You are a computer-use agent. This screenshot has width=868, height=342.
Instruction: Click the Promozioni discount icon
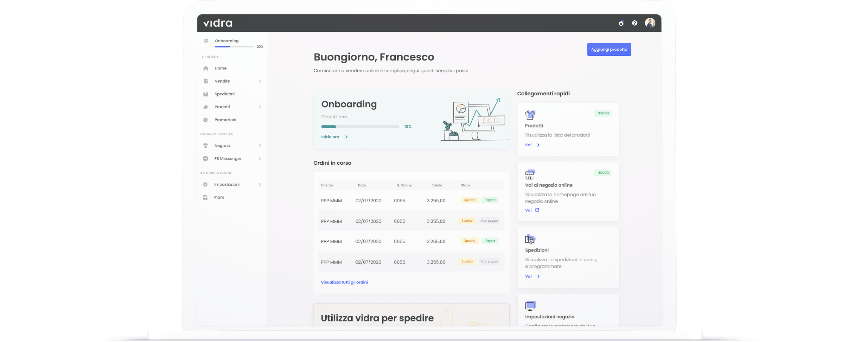click(206, 120)
